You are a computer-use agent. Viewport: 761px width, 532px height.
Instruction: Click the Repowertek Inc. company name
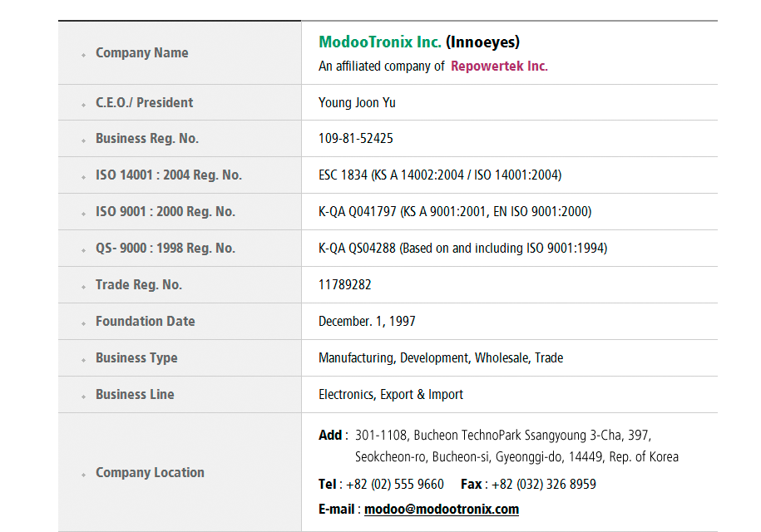coord(499,66)
